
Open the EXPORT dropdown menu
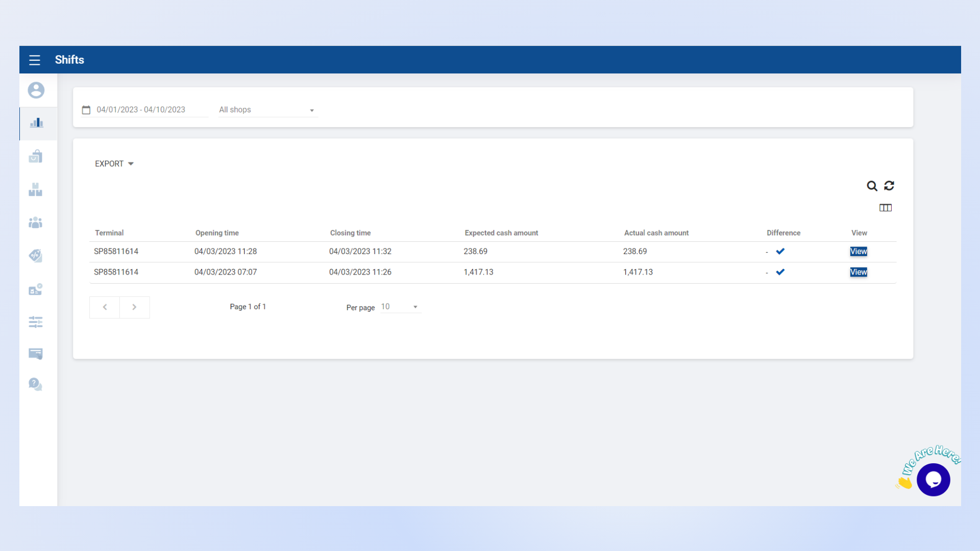coord(114,164)
